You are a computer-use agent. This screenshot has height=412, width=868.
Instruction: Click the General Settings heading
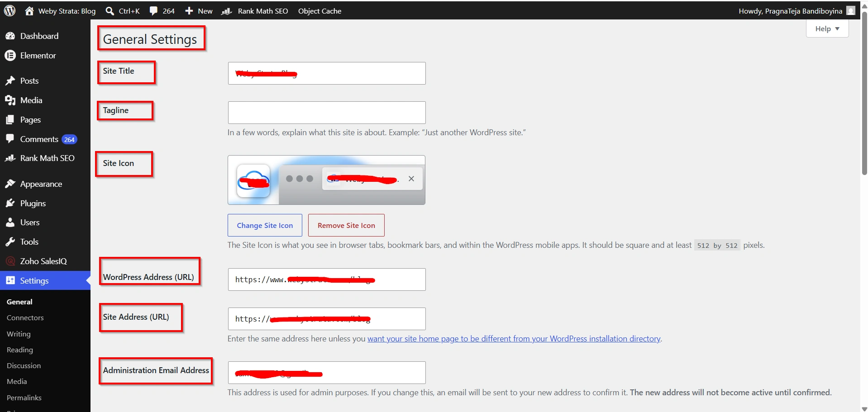[150, 39]
